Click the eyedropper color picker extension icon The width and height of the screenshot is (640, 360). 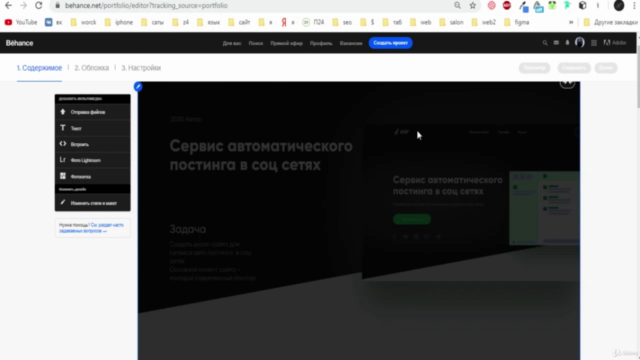[x=523, y=6]
